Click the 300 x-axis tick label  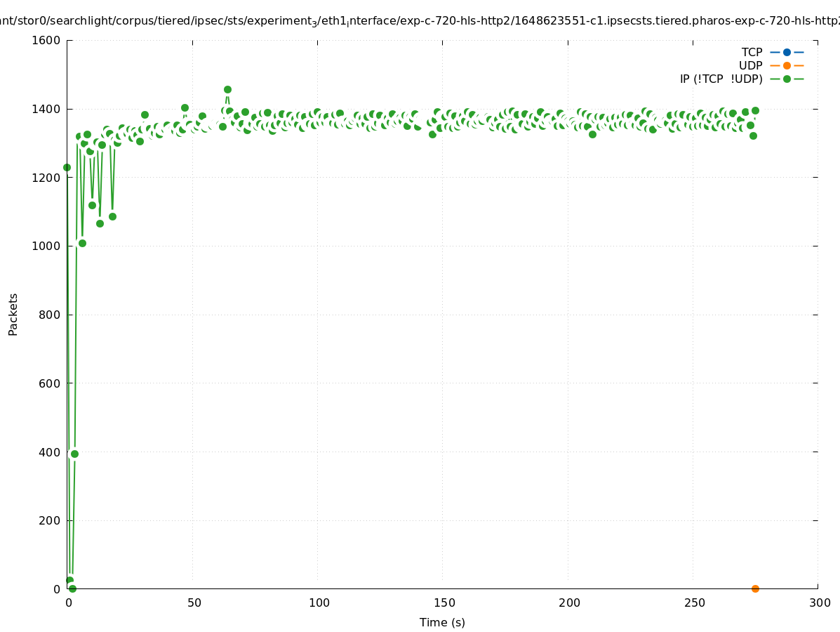click(x=820, y=603)
